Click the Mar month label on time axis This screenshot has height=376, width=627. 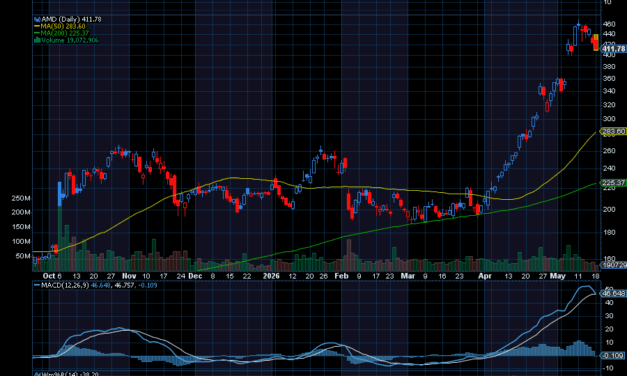coord(407,276)
